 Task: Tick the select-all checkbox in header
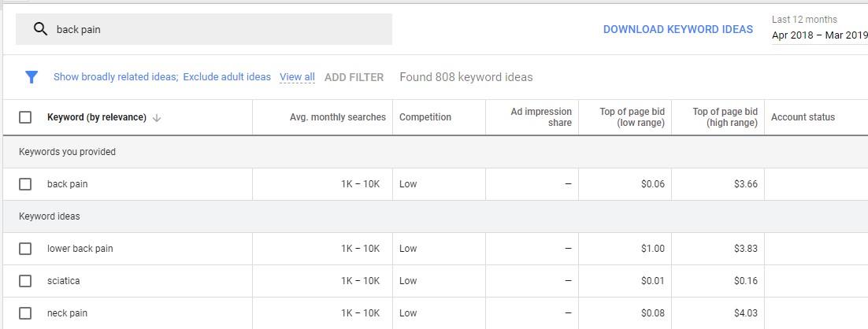coord(25,117)
